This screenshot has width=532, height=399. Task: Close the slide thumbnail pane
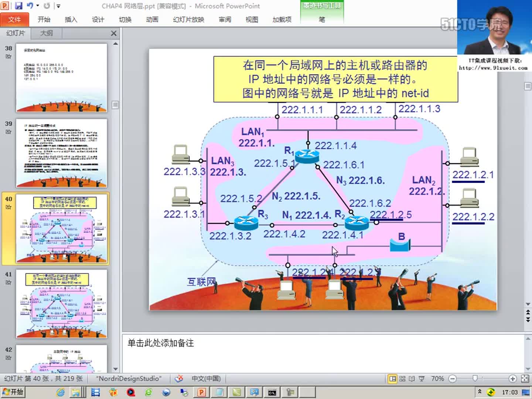point(113,33)
